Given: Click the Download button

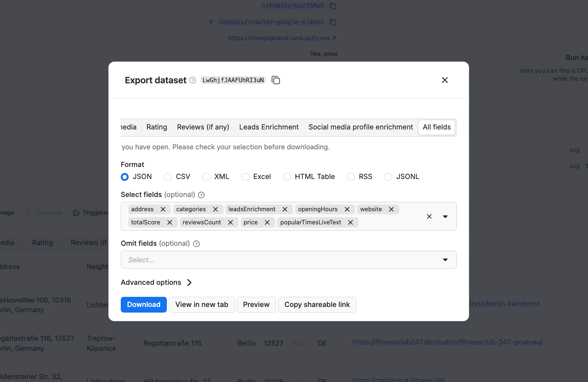Looking at the screenshot, I should [144, 305].
